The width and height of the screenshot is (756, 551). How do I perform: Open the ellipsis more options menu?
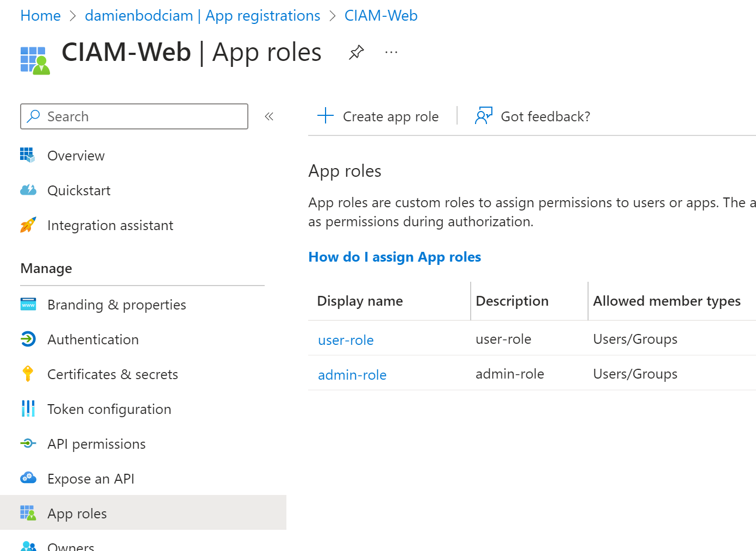(x=391, y=53)
